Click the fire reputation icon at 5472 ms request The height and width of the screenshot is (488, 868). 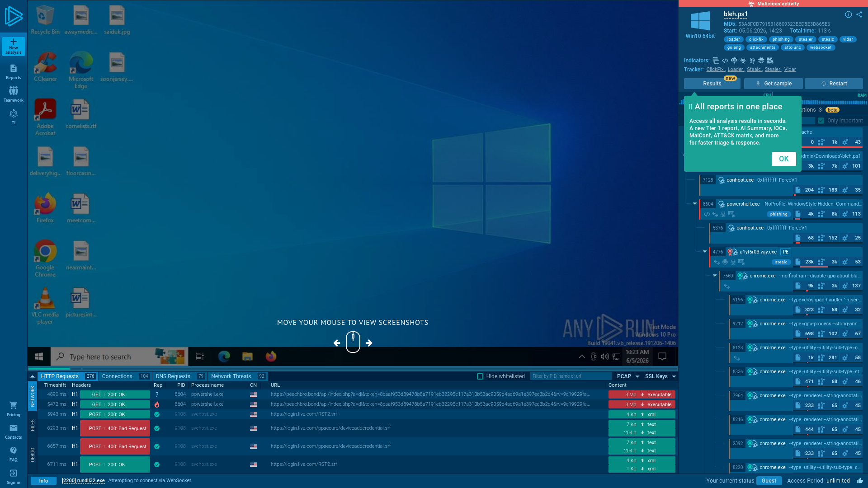click(157, 404)
